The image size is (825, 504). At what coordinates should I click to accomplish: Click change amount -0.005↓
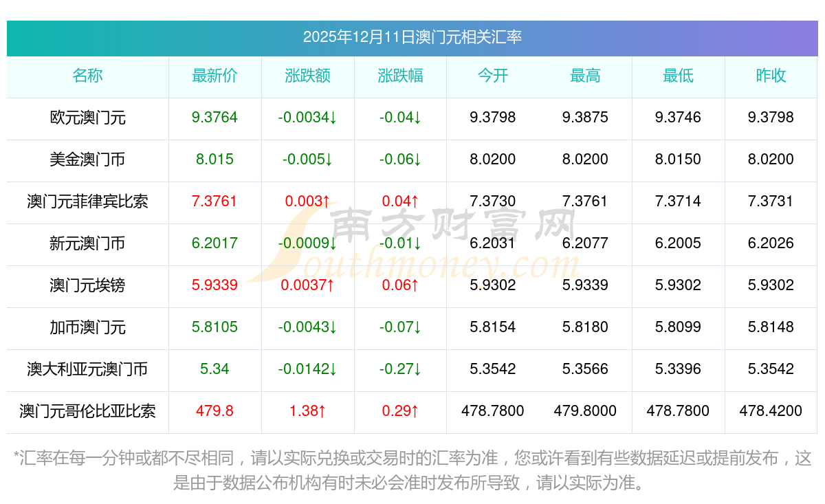(x=307, y=160)
